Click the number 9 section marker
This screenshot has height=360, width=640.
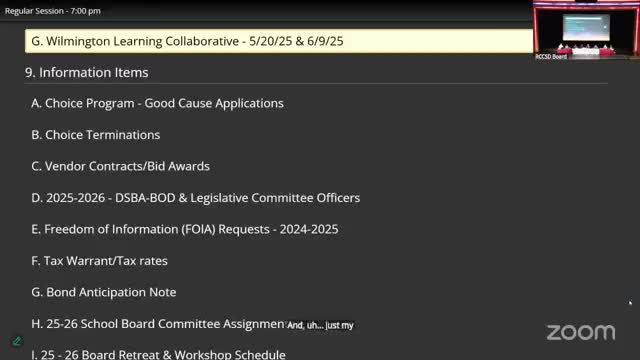29,72
